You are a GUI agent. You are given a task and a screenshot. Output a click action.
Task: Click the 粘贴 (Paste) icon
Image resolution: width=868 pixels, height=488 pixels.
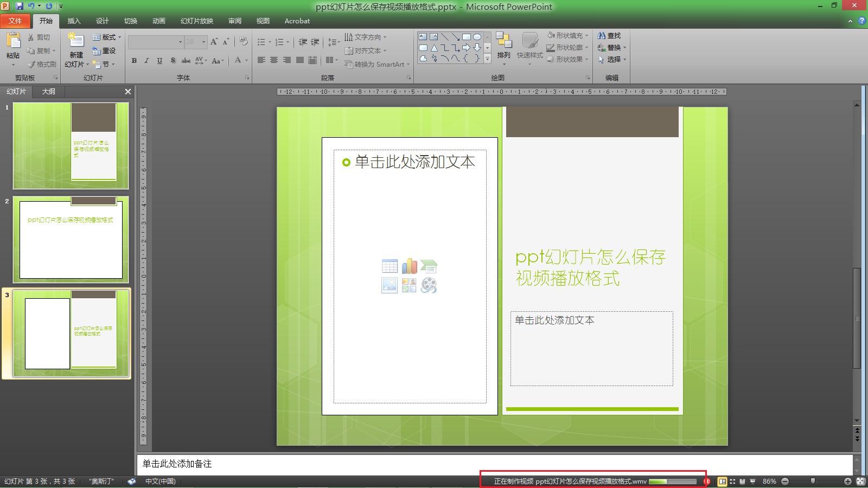pos(13,41)
